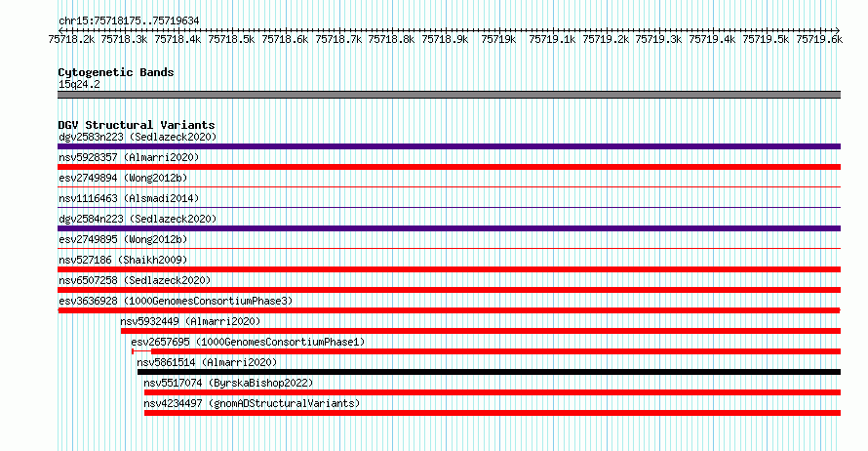Select the 15q24.2 band label
Image resolution: width=868 pixels, height=451 pixels.
pos(79,84)
